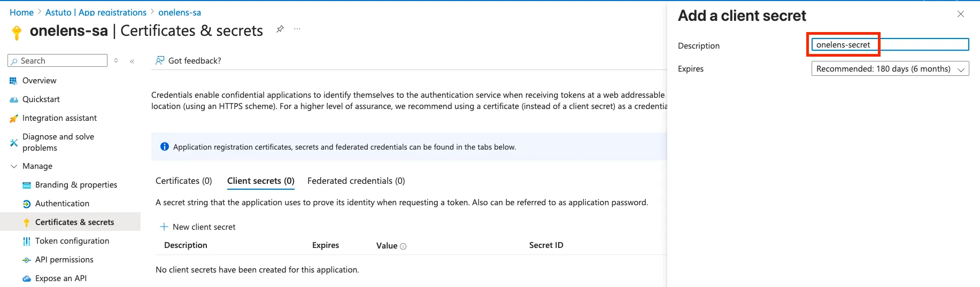Click the Got feedback icon

pos(159,61)
